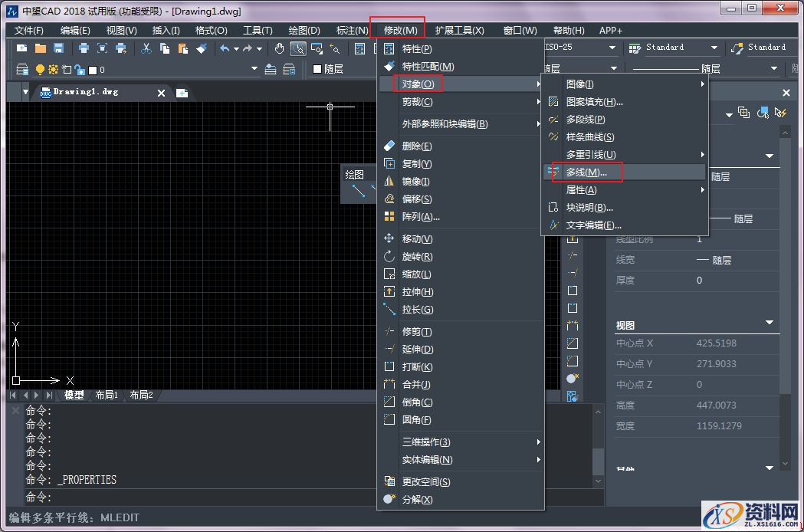Open the Print icon on the toolbar
The image size is (804, 532).
pyautogui.click(x=84, y=48)
